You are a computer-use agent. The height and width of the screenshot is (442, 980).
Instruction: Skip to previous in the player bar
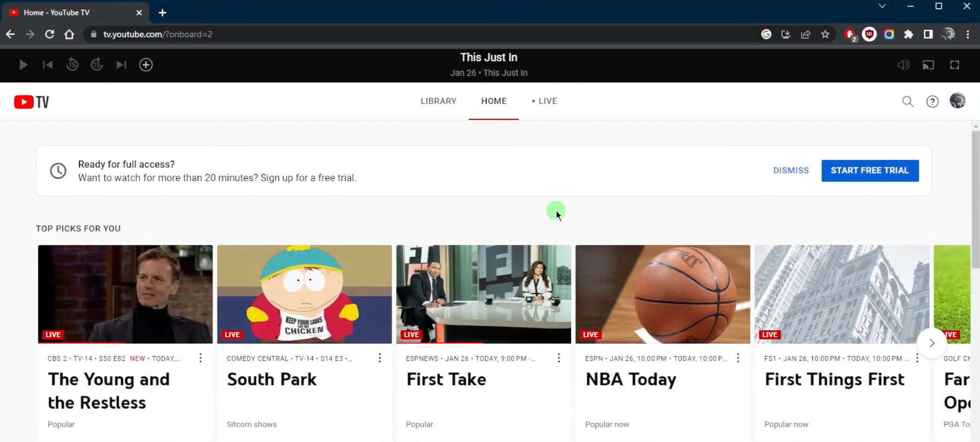pyautogui.click(x=48, y=65)
